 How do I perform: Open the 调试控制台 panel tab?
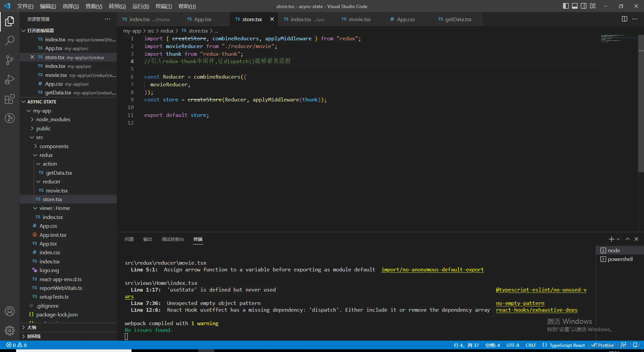click(x=173, y=239)
